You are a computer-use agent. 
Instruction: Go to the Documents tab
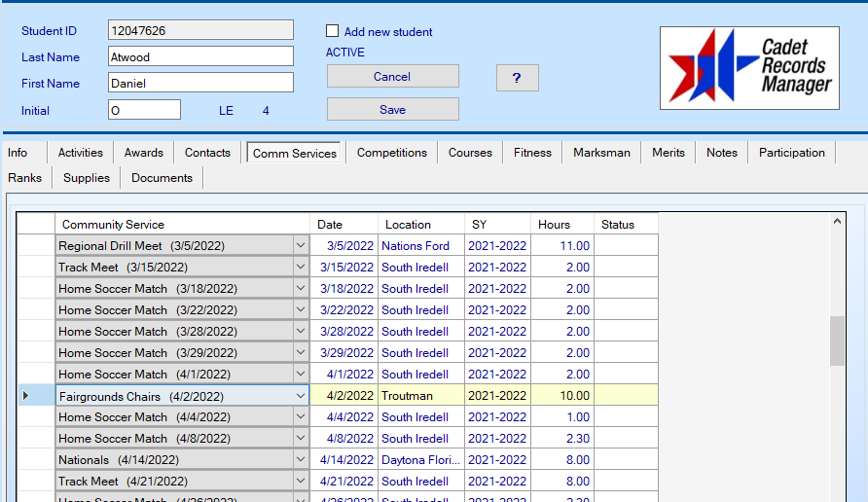tap(162, 178)
